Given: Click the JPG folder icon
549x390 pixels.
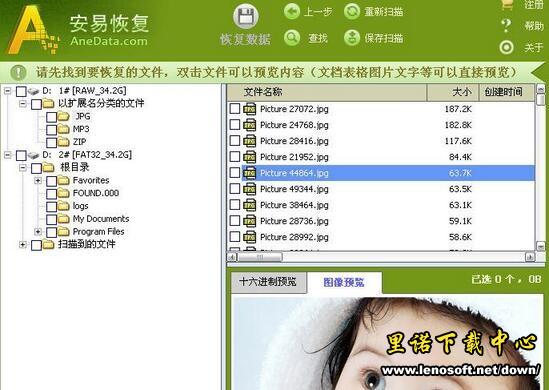Looking at the screenshot, I should [63, 116].
